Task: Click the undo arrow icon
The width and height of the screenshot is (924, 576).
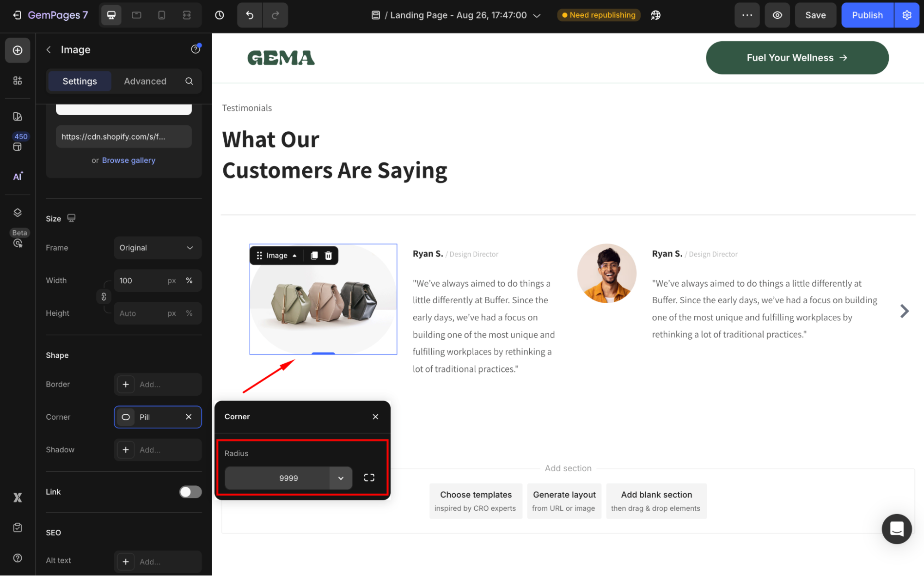Action: coord(250,15)
